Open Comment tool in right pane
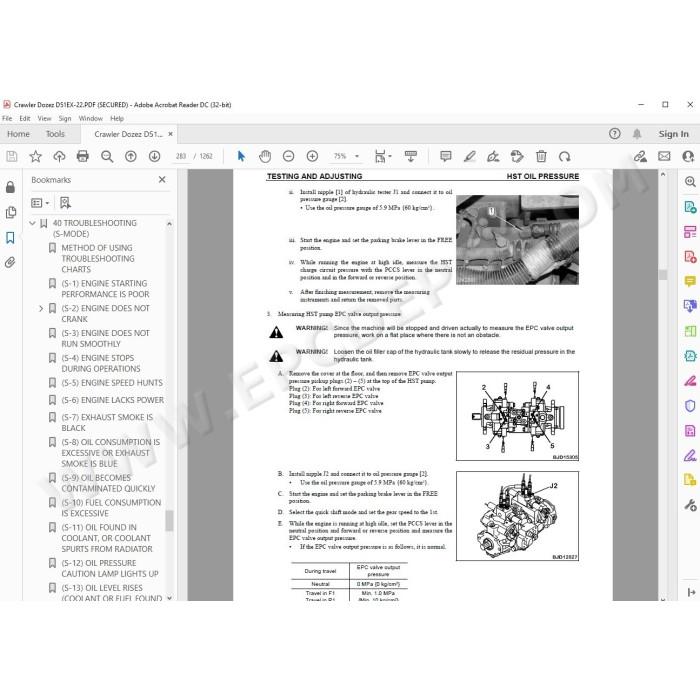 point(690,281)
